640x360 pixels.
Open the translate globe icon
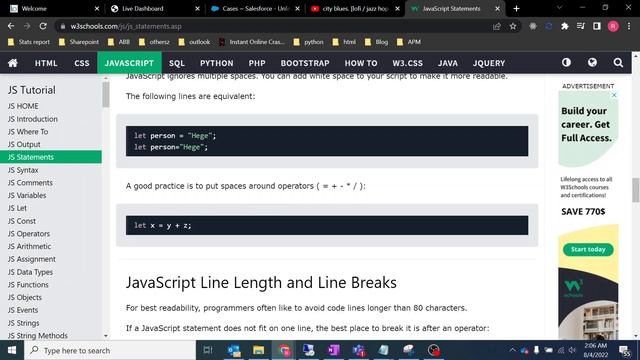click(x=592, y=62)
